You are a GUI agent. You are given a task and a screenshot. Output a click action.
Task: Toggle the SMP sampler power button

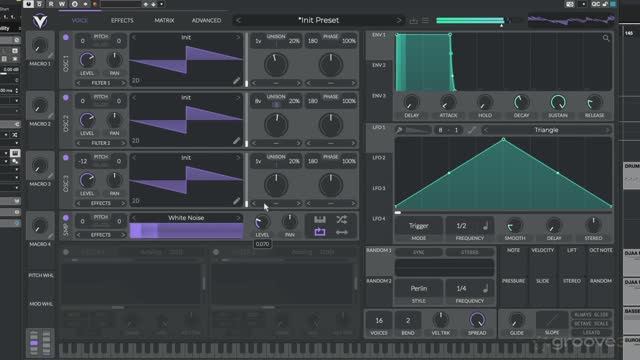(x=66, y=218)
